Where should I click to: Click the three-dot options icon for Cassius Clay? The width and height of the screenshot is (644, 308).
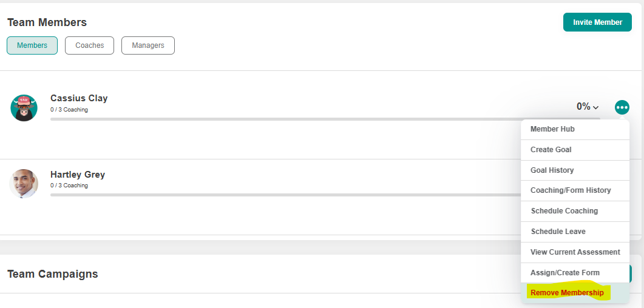(622, 107)
